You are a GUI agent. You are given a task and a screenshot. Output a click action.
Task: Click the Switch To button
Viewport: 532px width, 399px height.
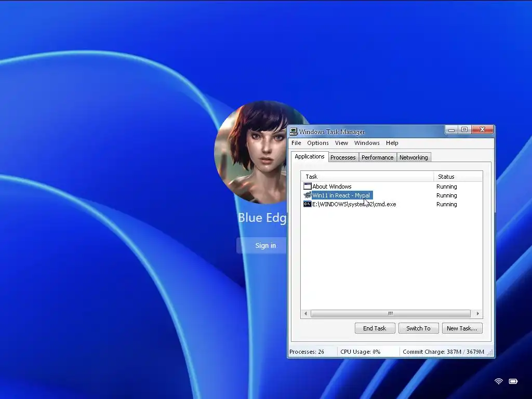point(418,328)
